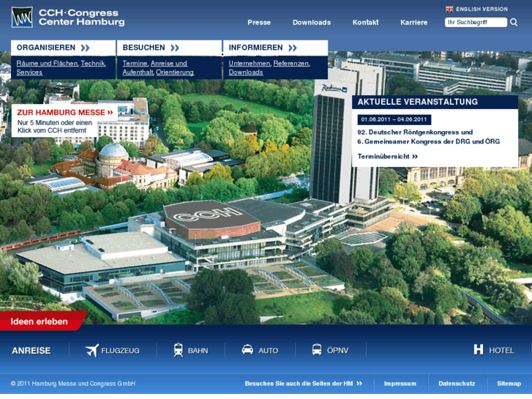532x399 pixels.
Task: Open the Datenschutz footer link
Action: pos(457,384)
